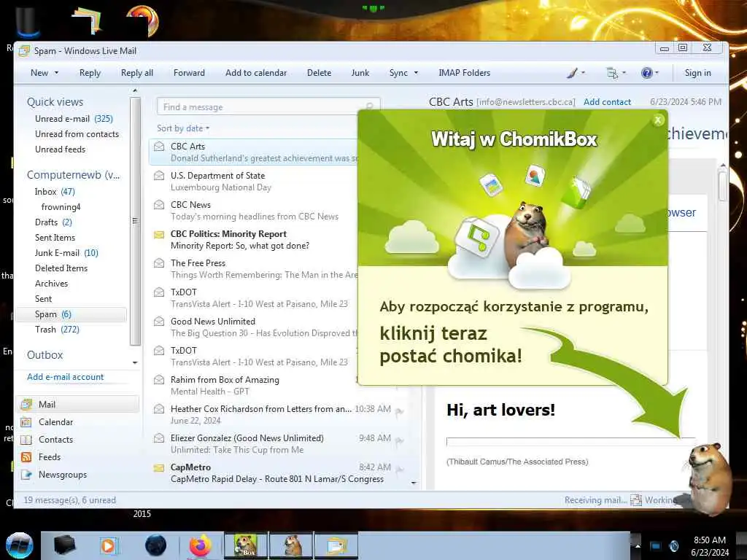Open the Trash folder
Image resolution: width=747 pixels, height=560 pixels.
[57, 330]
